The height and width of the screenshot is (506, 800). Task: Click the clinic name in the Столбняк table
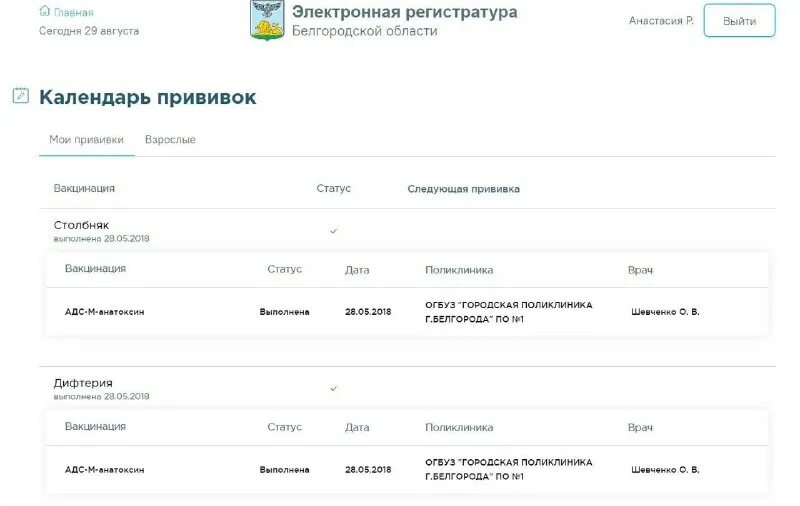tap(509, 312)
